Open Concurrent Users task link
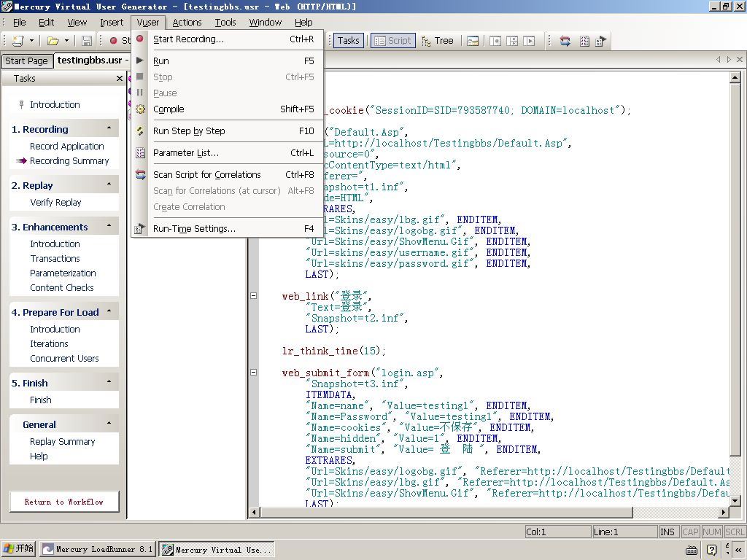Image resolution: width=747 pixels, height=560 pixels. click(x=64, y=359)
